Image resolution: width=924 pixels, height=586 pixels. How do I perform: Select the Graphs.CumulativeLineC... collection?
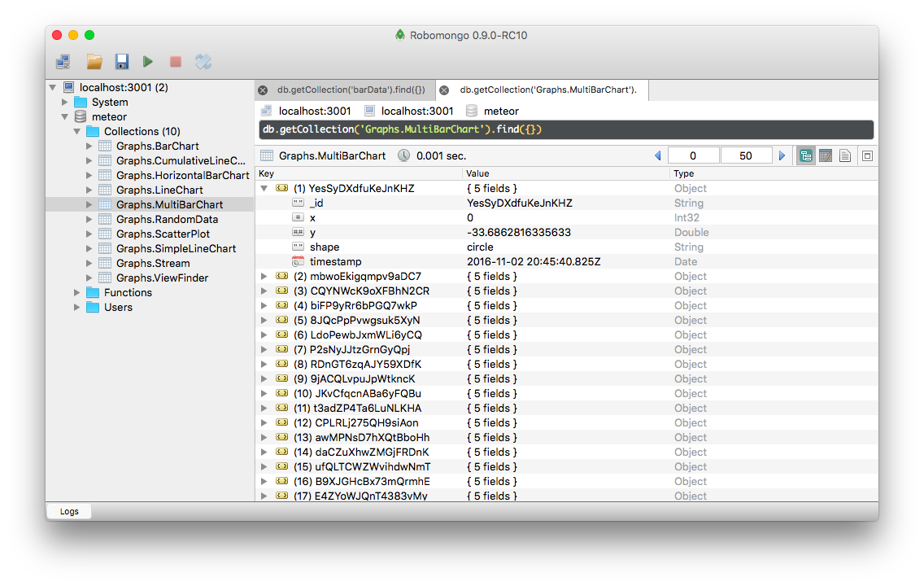coord(181,160)
